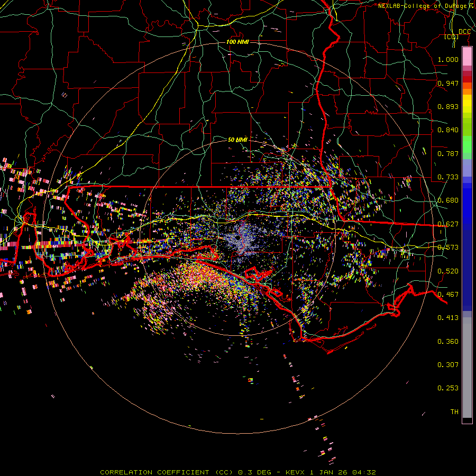Click the 0.253 legend value
The height and width of the screenshot is (476, 476).
pos(448,388)
